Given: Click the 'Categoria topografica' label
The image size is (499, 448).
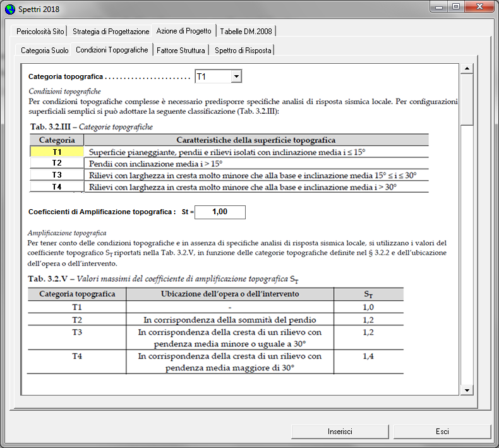Looking at the screenshot, I should coord(66,76).
